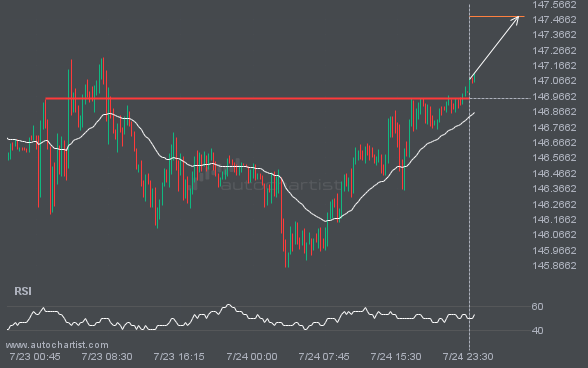Click the 146.6662 price axis label
588x368 pixels.
[x=554, y=143]
